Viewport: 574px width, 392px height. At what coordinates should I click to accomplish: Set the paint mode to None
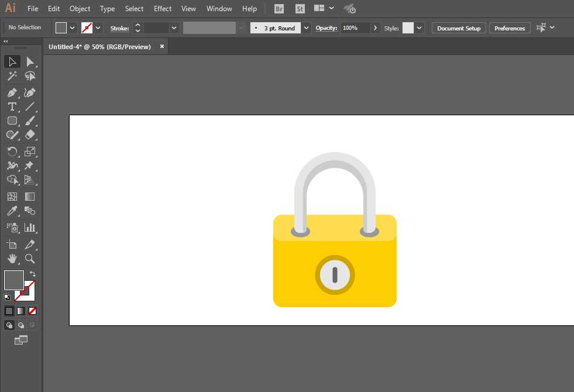point(33,311)
